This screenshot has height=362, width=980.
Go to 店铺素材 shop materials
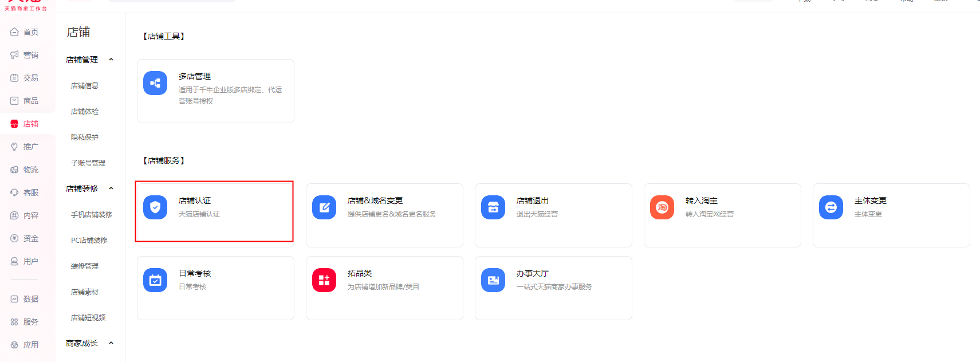tap(85, 292)
